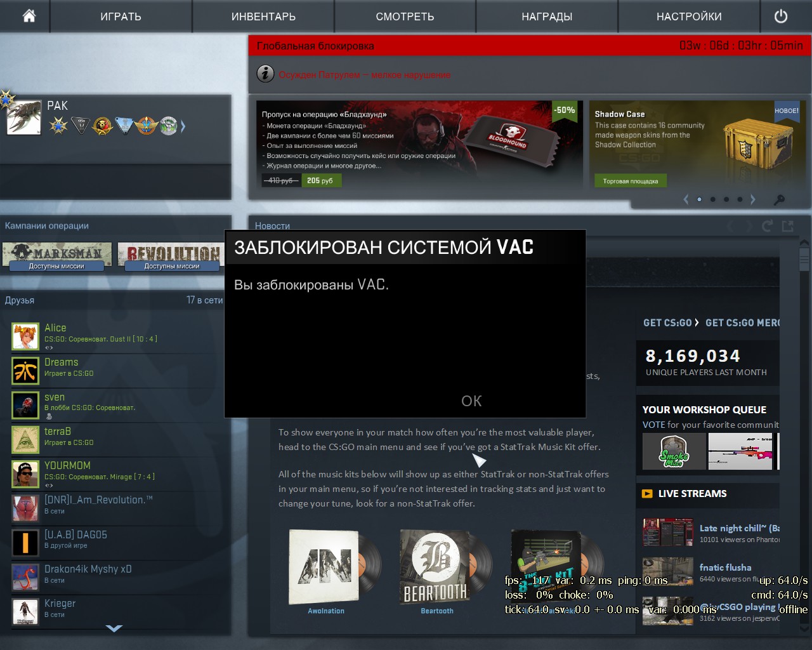The image size is (812, 650).
Task: Go to the home screen icon
Action: (29, 16)
